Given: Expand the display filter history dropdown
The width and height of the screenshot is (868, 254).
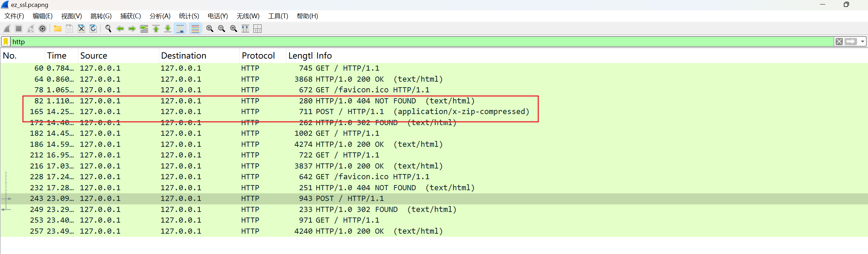Looking at the screenshot, I should coord(862,42).
